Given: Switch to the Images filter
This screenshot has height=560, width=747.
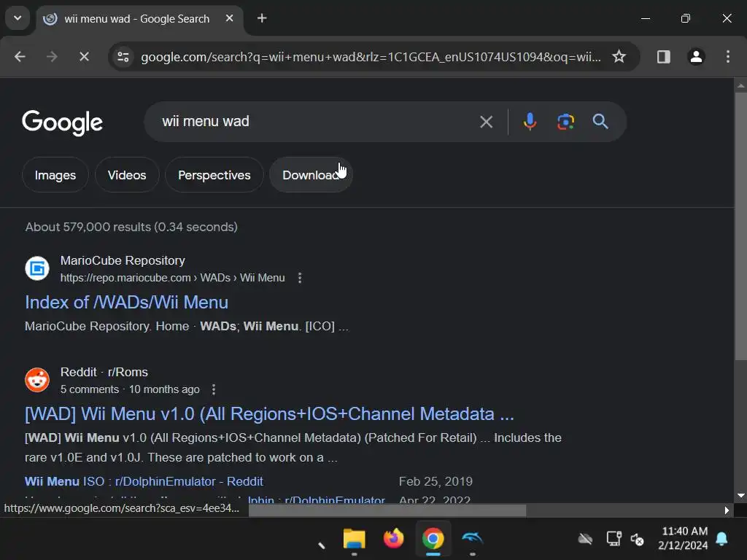Looking at the screenshot, I should pos(55,175).
